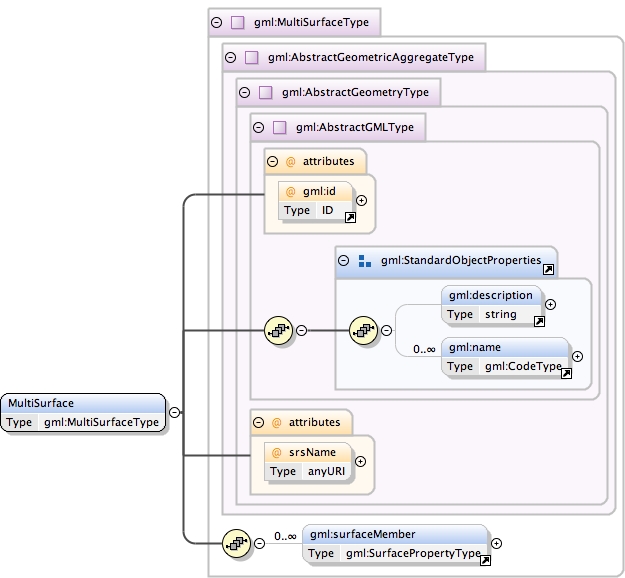This screenshot has height=578, width=625.
Task: Click the sequence icon beside gml:surfaceMember
Action: 236,543
